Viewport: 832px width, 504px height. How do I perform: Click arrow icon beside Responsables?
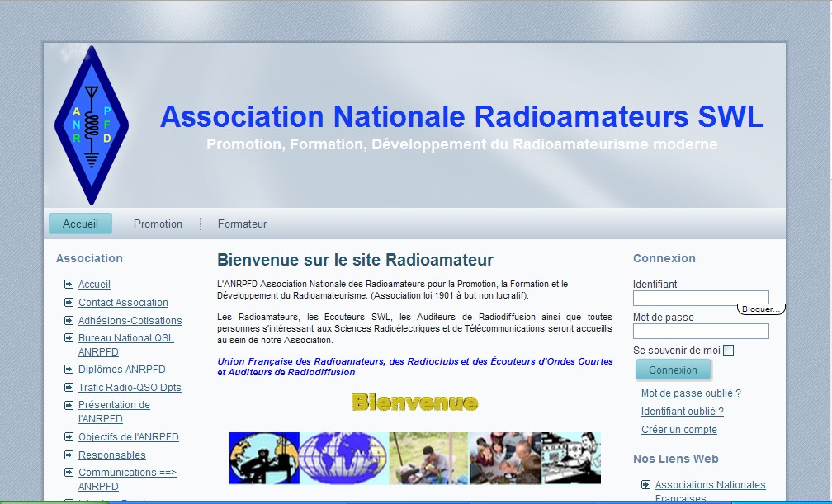click(x=69, y=455)
